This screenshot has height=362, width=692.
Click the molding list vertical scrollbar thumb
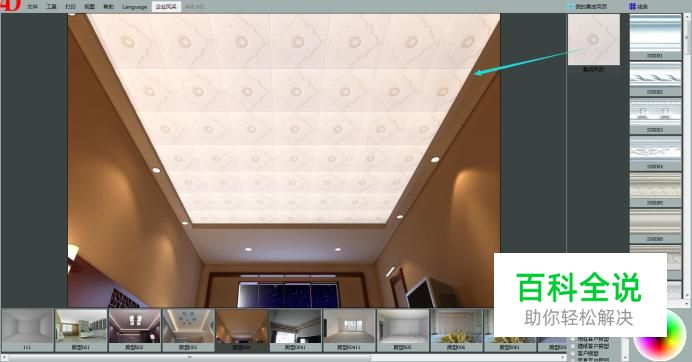pos(686,38)
